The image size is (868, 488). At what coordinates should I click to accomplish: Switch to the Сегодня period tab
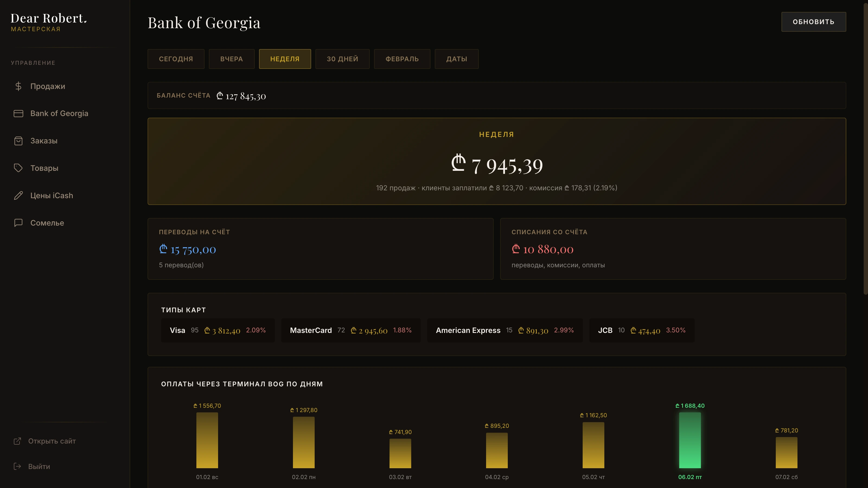176,59
